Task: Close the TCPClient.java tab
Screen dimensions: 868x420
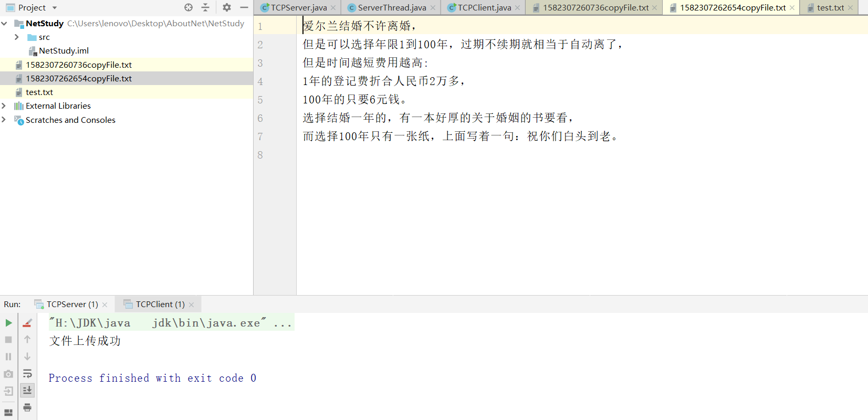Action: [517, 8]
